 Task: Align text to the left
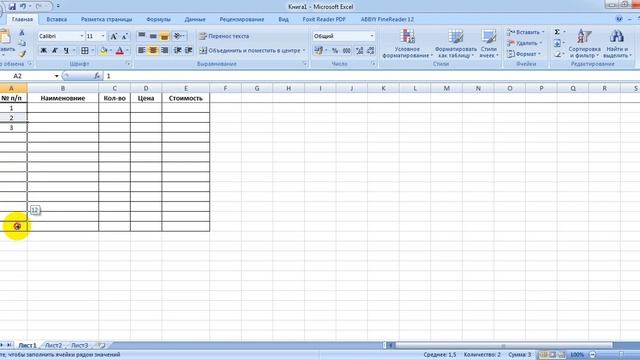pyautogui.click(x=142, y=50)
